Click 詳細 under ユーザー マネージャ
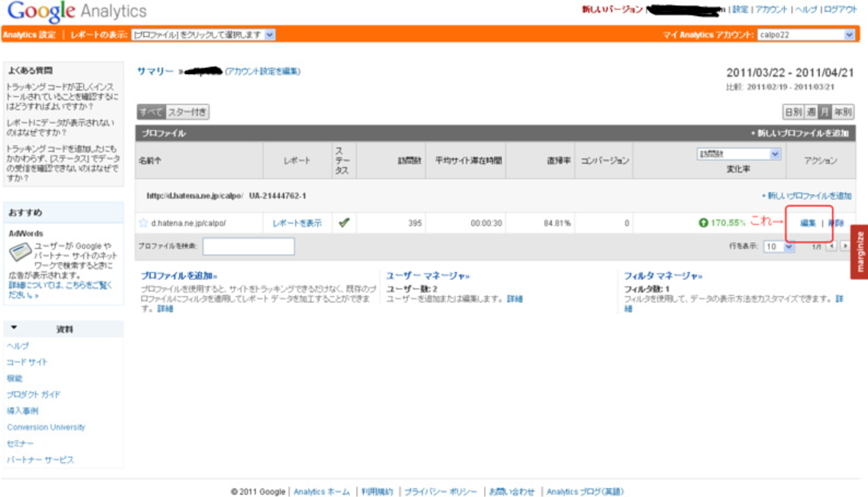The image size is (868, 497). [x=515, y=299]
